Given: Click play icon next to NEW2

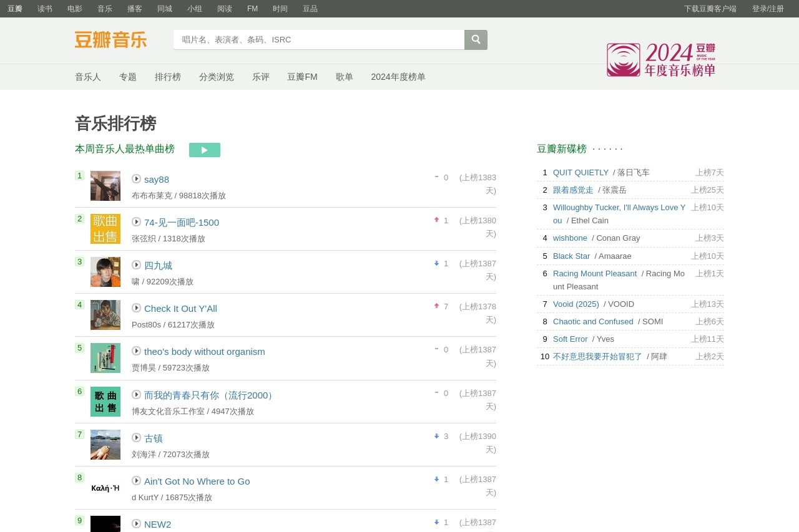Looking at the screenshot, I should click(x=136, y=524).
